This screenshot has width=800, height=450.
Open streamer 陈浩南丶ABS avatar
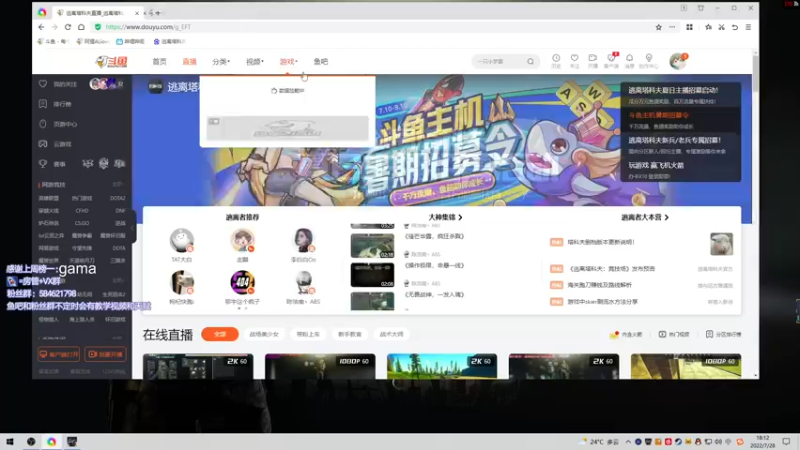pos(304,282)
